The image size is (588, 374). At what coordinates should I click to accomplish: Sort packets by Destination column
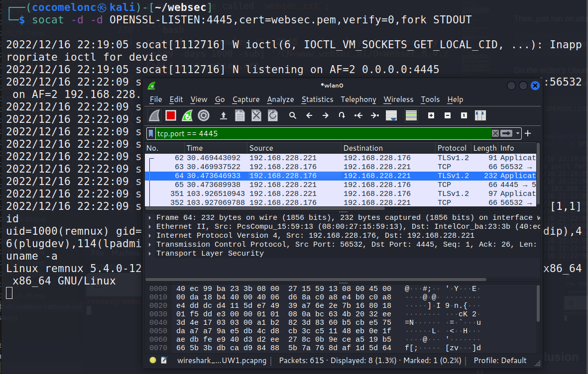pyautogui.click(x=388, y=148)
